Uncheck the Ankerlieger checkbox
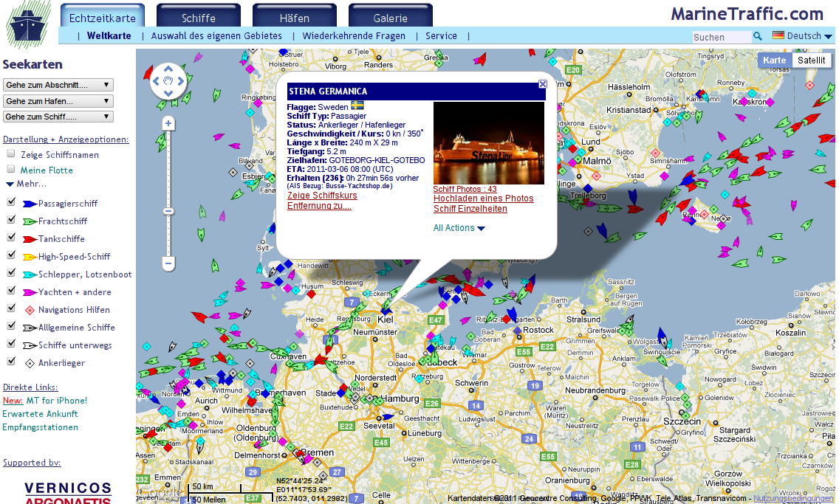The width and height of the screenshot is (839, 504). (10, 361)
